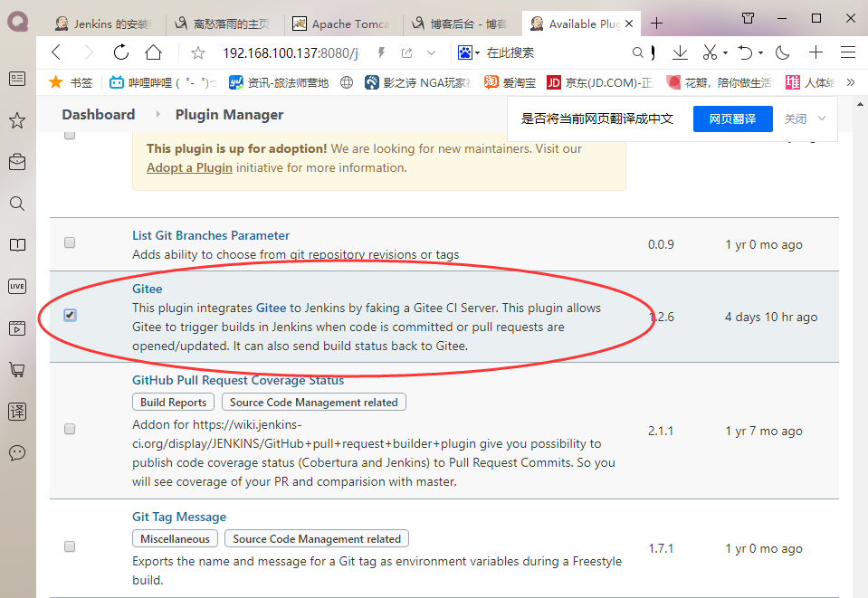This screenshot has width=868, height=598.
Task: Expand the translate bar options chevron
Action: (822, 119)
